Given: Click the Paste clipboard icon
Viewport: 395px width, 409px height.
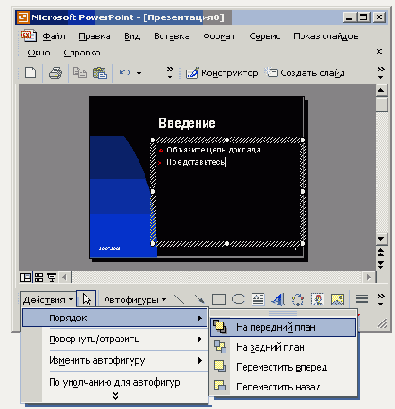Looking at the screenshot, I should pos(100,73).
